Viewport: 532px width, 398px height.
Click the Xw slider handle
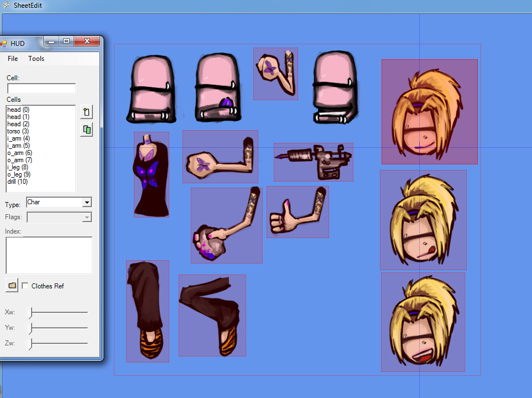tap(29, 312)
